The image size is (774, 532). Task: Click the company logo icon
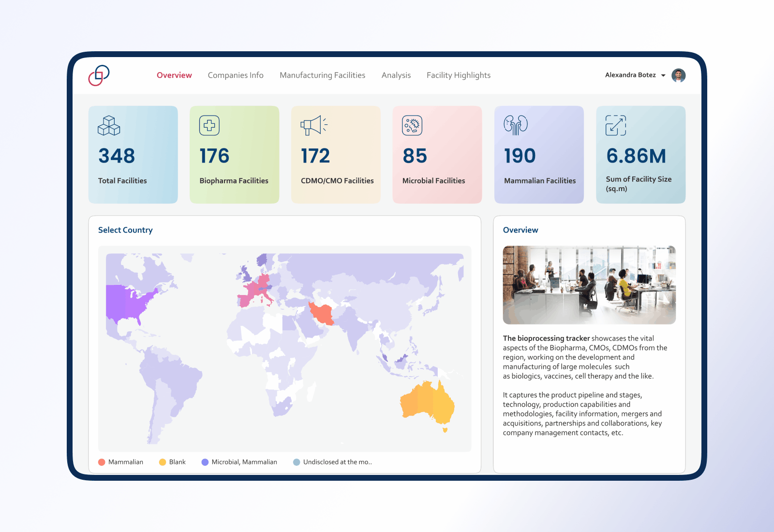click(99, 75)
